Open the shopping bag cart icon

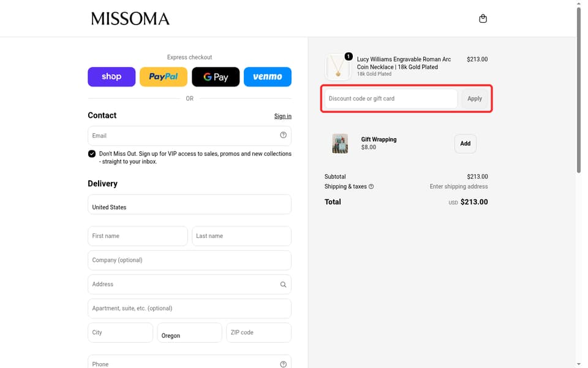pos(483,18)
